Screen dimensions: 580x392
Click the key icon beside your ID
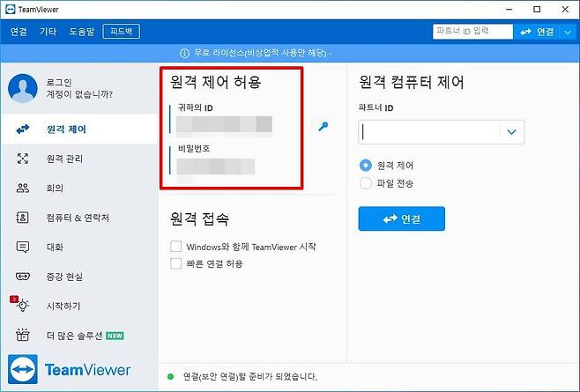click(323, 127)
